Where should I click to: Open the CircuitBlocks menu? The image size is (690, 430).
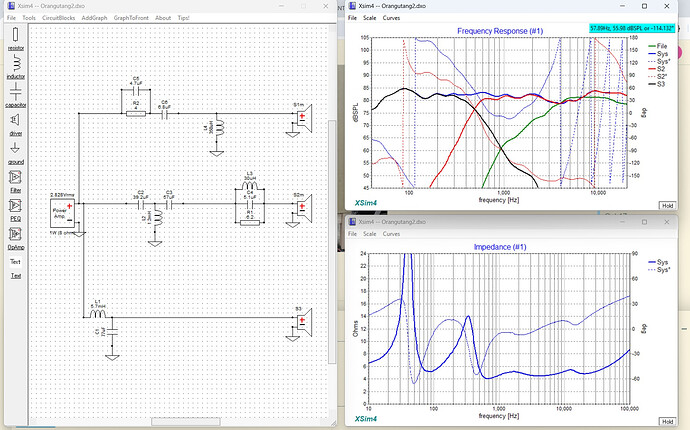(59, 18)
